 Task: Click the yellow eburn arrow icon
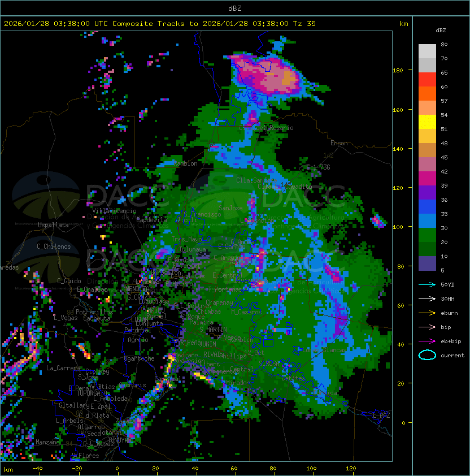point(427,313)
